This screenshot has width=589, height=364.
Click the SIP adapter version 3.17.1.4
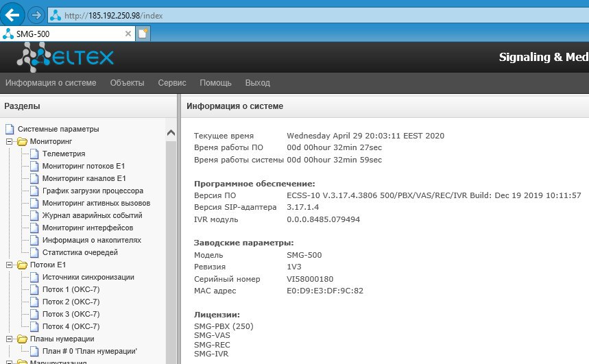coord(303,207)
